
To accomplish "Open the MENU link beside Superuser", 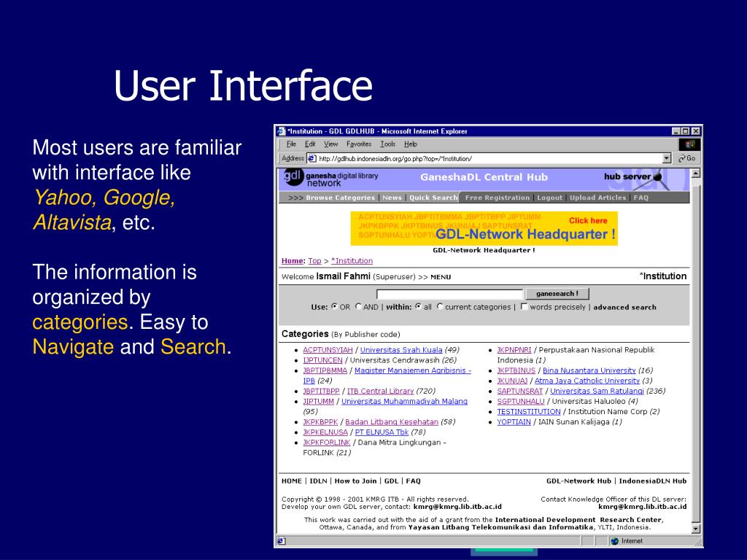I will (441, 276).
